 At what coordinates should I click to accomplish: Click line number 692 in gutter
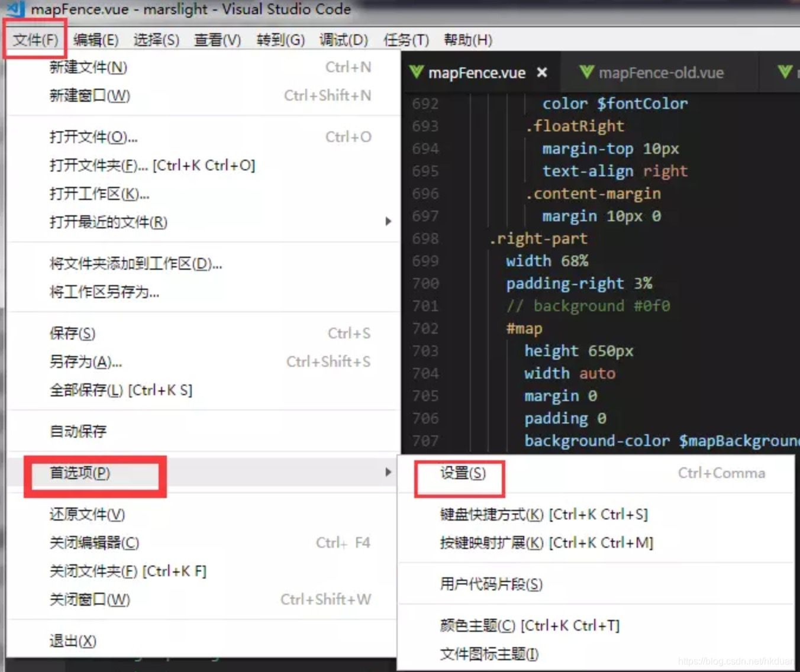425,104
